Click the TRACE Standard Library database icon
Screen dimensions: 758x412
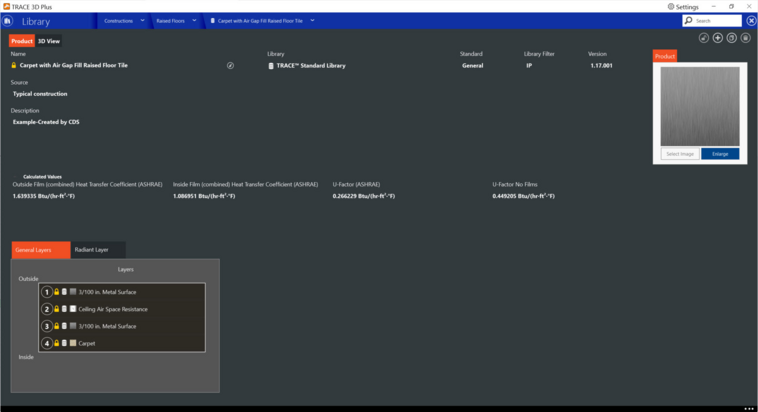[271, 66]
